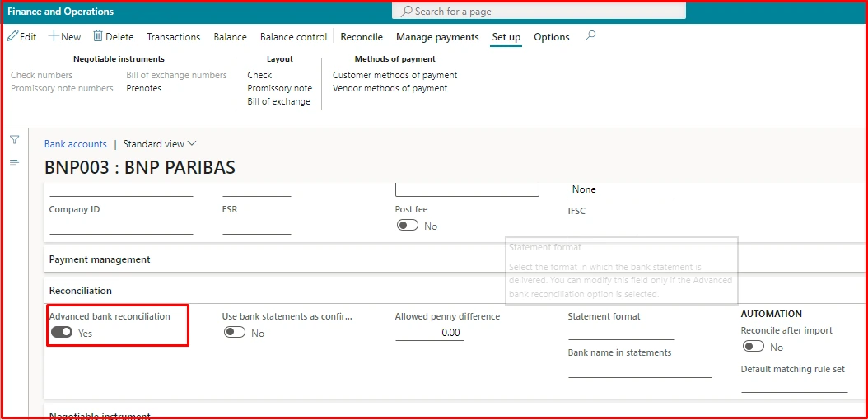The width and height of the screenshot is (868, 420).
Task: Click the Statement format field
Action: click(621, 333)
